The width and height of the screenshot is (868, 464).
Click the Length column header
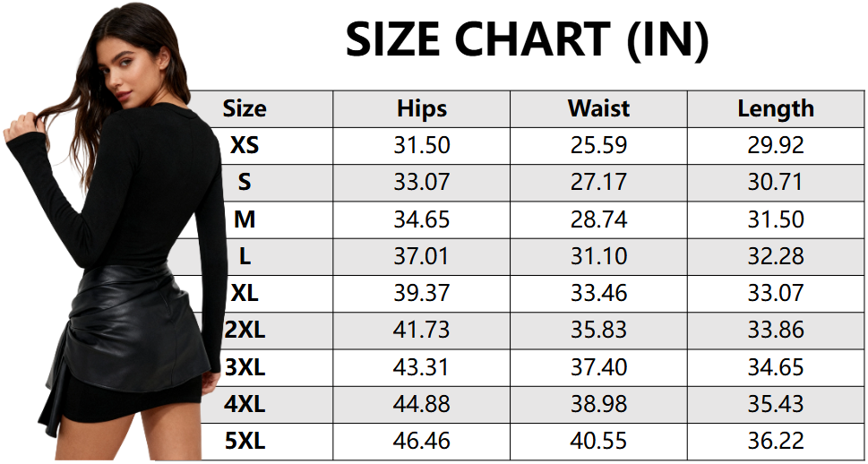[776, 109]
